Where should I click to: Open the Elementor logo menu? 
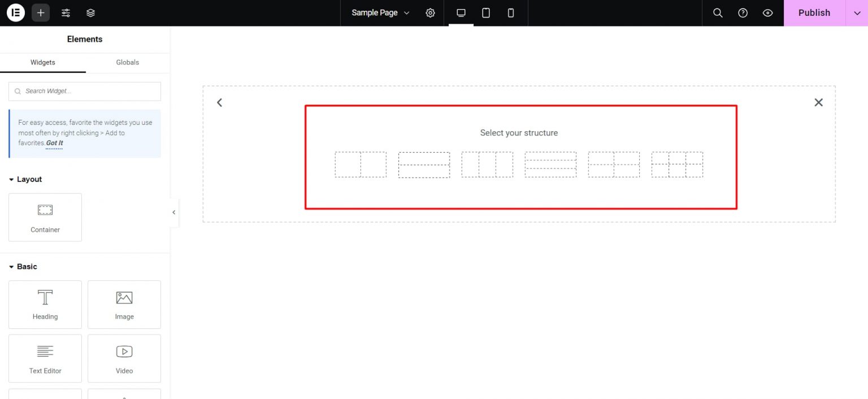[15, 12]
